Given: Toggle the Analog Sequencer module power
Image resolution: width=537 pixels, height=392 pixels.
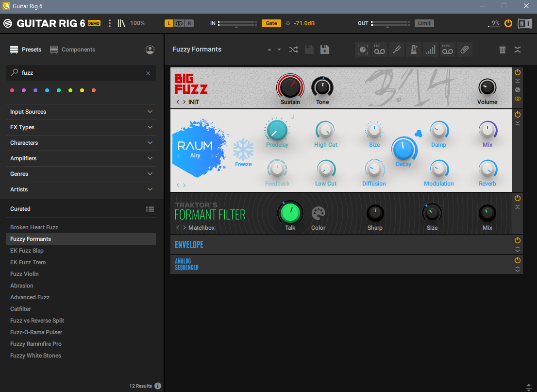Looking at the screenshot, I should [x=518, y=260].
